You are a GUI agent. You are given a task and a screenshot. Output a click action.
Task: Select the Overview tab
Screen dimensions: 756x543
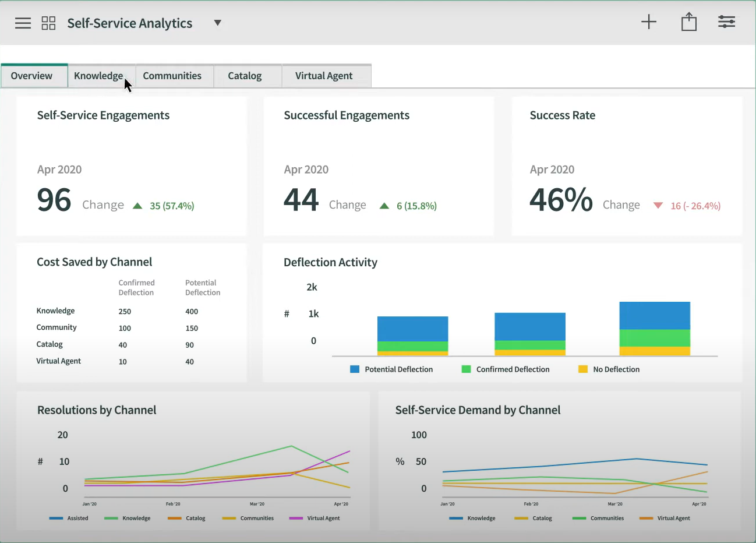point(31,76)
